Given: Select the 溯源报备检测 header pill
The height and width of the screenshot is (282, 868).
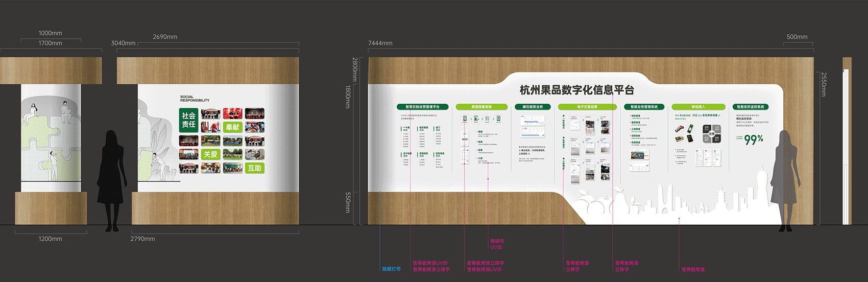Looking at the screenshot, I should (481, 107).
